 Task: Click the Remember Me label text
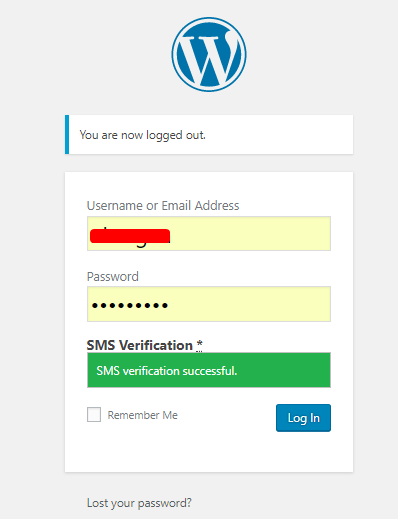pyautogui.click(x=143, y=415)
